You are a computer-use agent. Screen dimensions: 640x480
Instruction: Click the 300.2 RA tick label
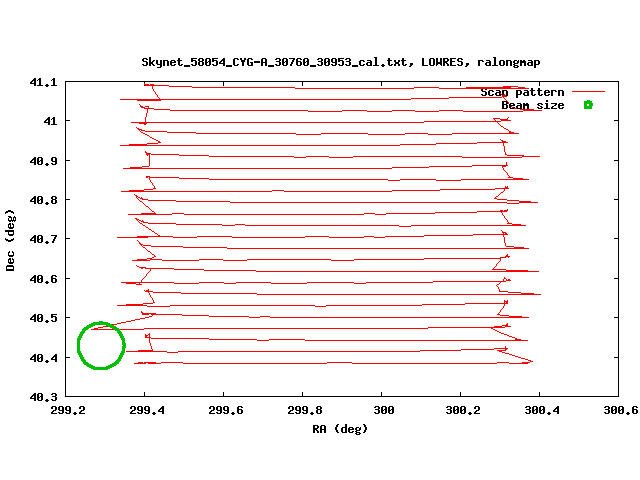click(463, 410)
